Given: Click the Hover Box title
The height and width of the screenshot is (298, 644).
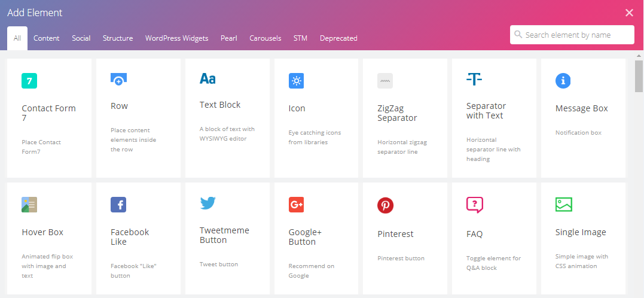Looking at the screenshot, I should (42, 232).
